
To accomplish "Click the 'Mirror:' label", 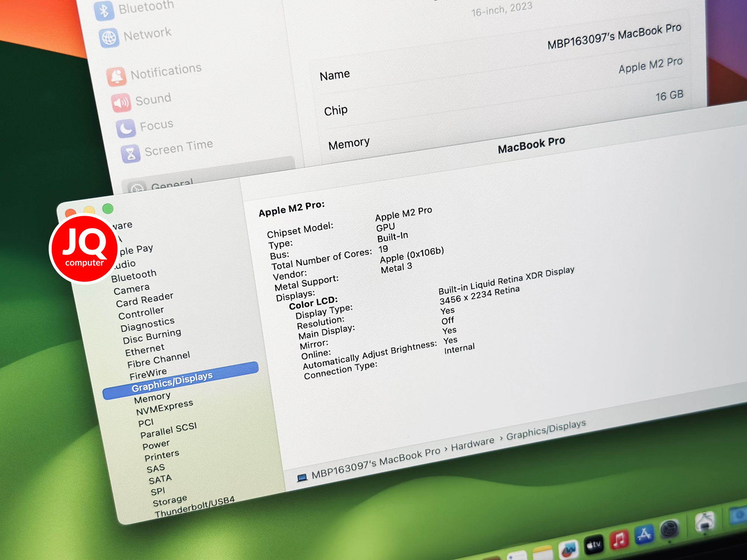I will point(314,345).
